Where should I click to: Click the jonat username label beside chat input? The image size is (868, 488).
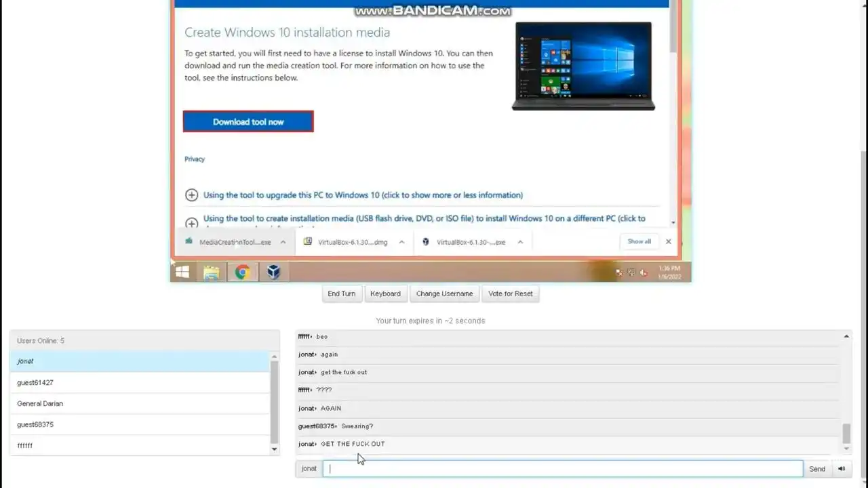pos(309,468)
